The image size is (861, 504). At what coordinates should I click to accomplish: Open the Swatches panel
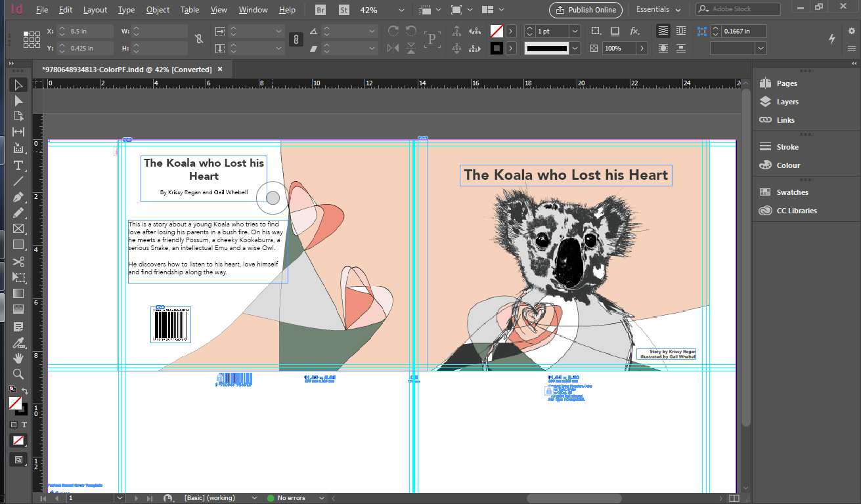792,192
